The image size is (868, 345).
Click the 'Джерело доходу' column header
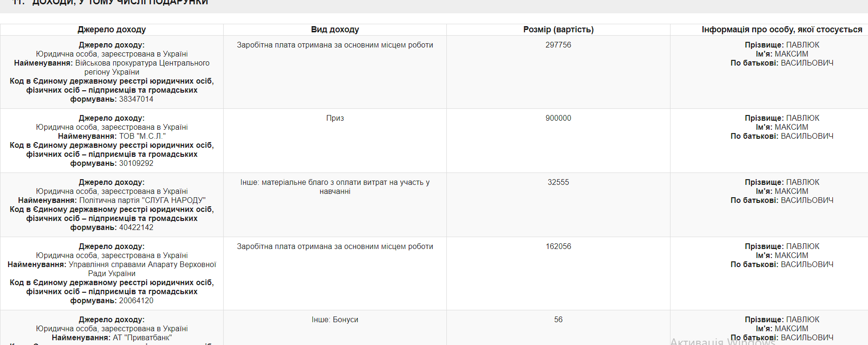click(x=112, y=29)
